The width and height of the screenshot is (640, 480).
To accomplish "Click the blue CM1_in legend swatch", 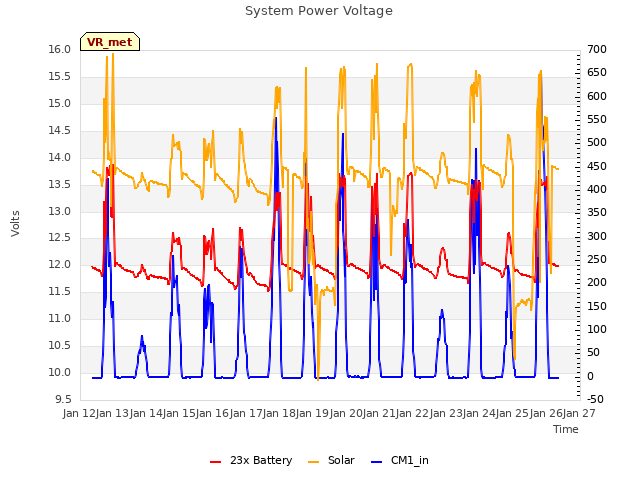I will (377, 462).
